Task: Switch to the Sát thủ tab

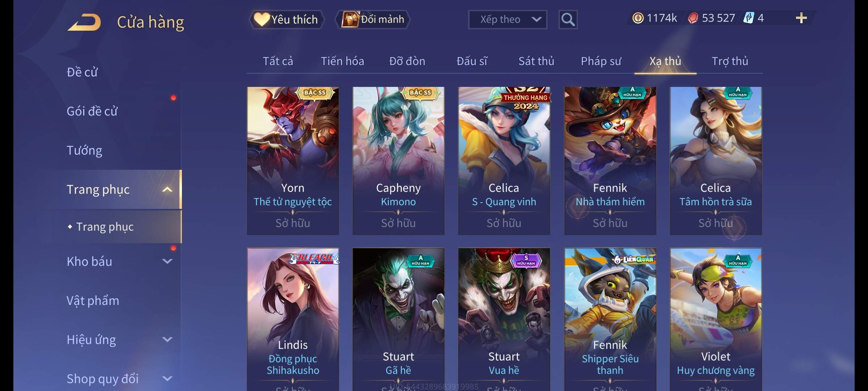Action: [536, 61]
